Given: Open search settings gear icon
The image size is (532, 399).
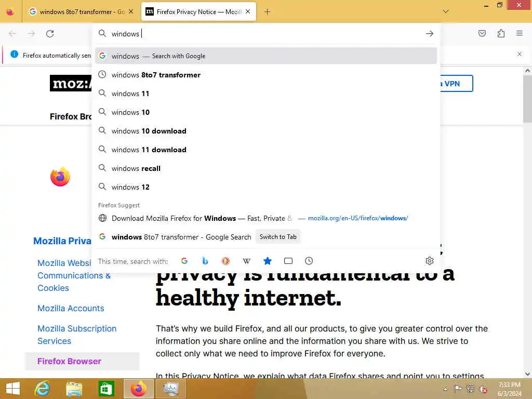Looking at the screenshot, I should click(430, 261).
